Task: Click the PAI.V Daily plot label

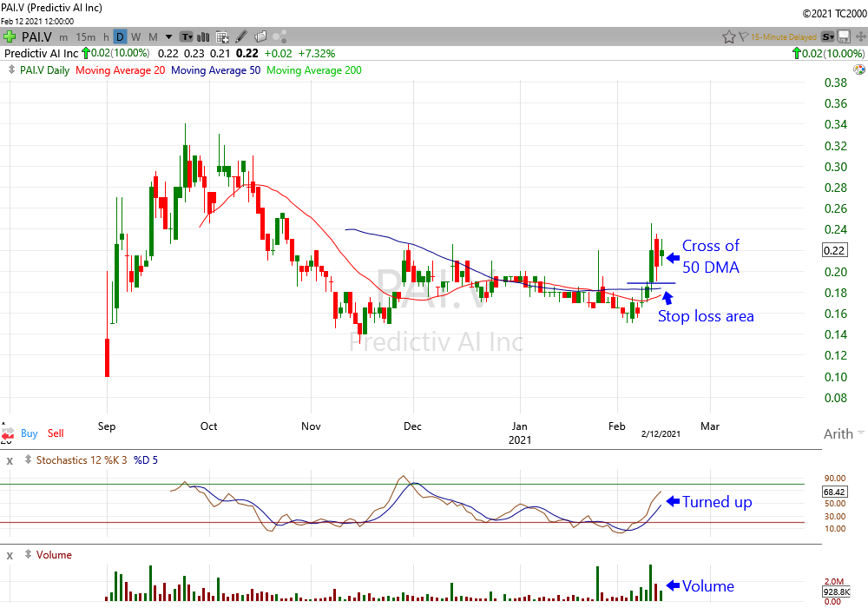Action: (44, 70)
